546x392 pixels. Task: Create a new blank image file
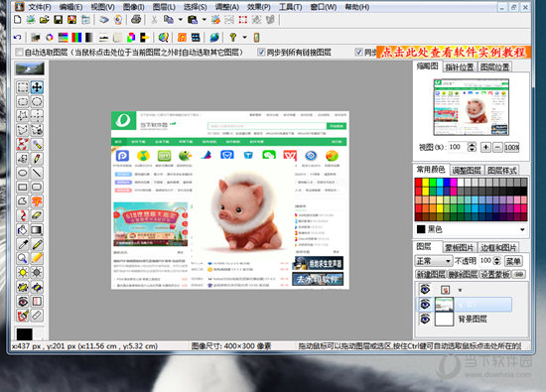point(18,20)
